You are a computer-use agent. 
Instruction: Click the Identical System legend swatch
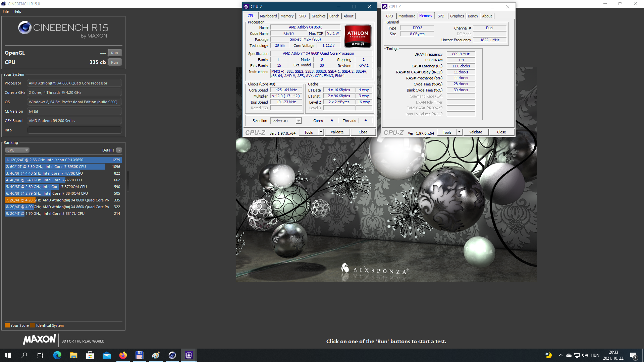pyautogui.click(x=33, y=325)
